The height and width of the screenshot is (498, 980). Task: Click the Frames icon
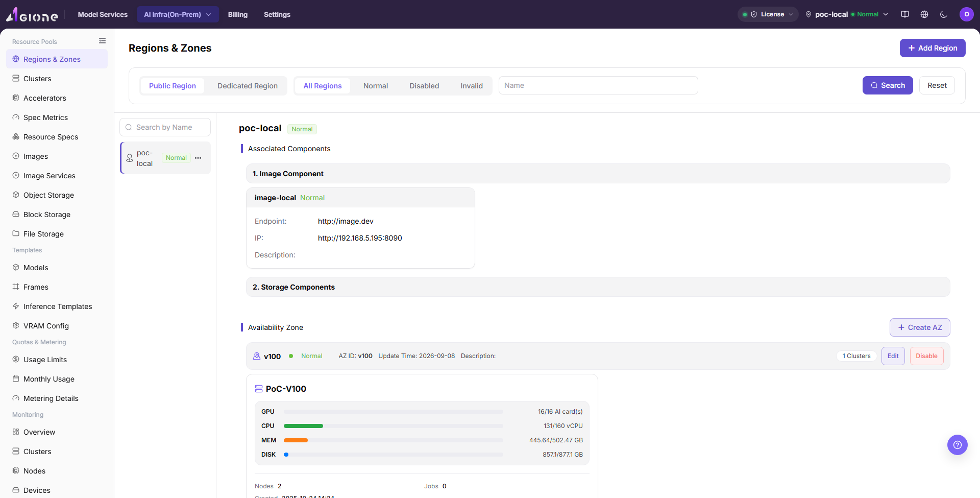click(x=16, y=287)
